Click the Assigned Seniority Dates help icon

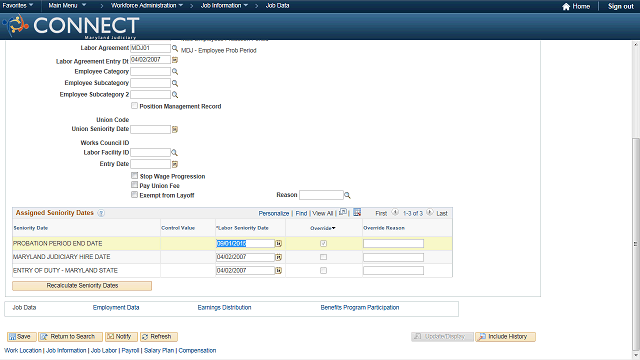click(x=101, y=213)
